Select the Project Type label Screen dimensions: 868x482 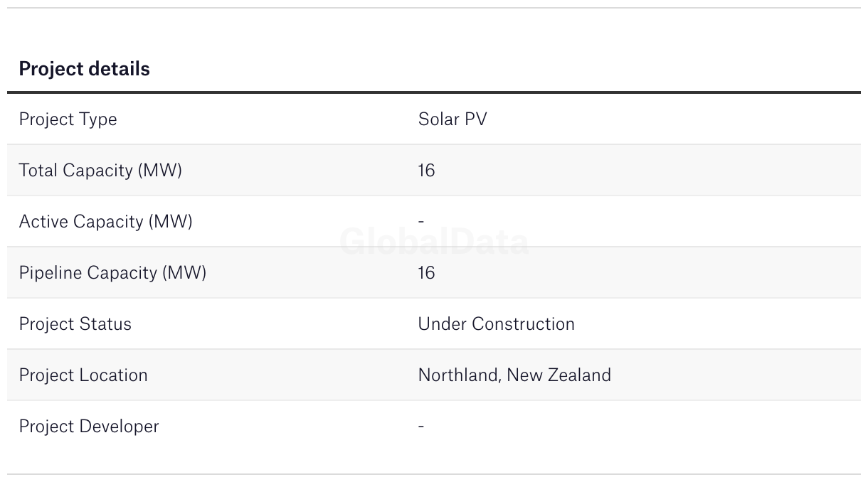coord(68,119)
